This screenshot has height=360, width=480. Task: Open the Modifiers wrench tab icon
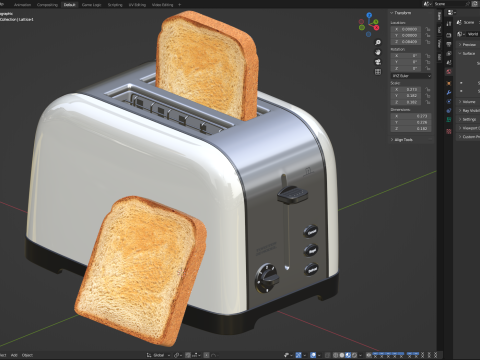point(449,92)
